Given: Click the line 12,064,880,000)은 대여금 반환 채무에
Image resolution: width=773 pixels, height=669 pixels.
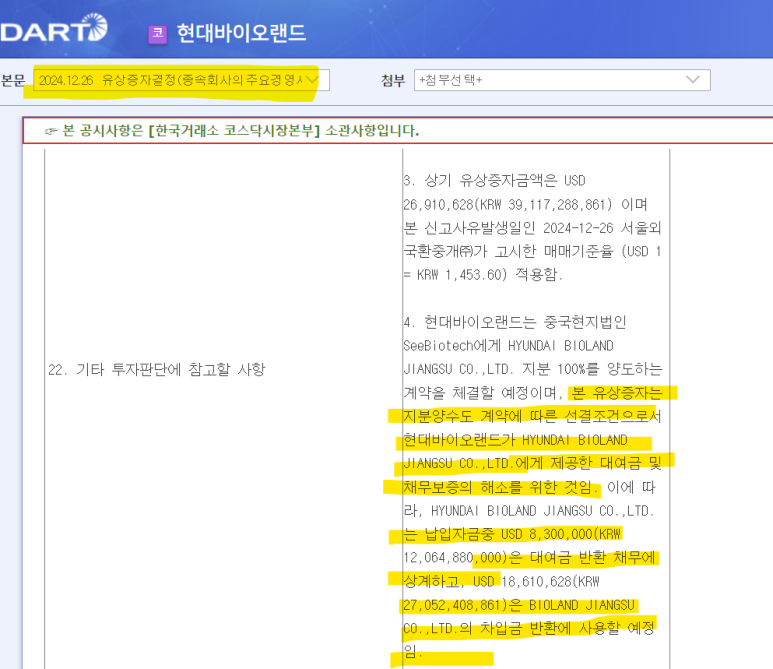Looking at the screenshot, I should point(529,558).
